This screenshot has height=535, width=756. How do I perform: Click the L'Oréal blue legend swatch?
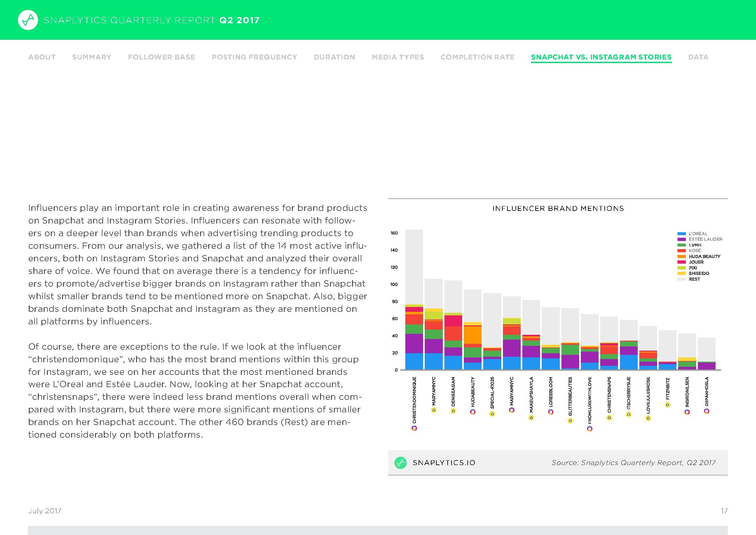pyautogui.click(x=681, y=234)
